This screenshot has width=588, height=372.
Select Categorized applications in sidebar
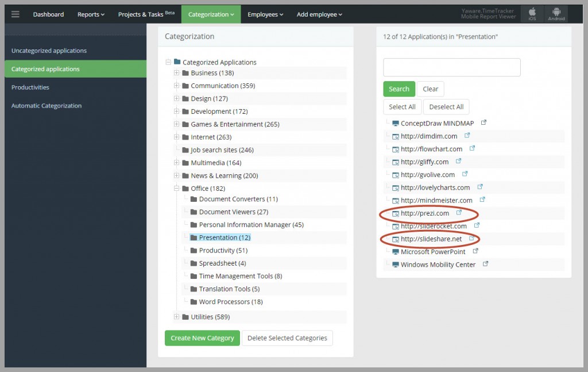(x=75, y=69)
